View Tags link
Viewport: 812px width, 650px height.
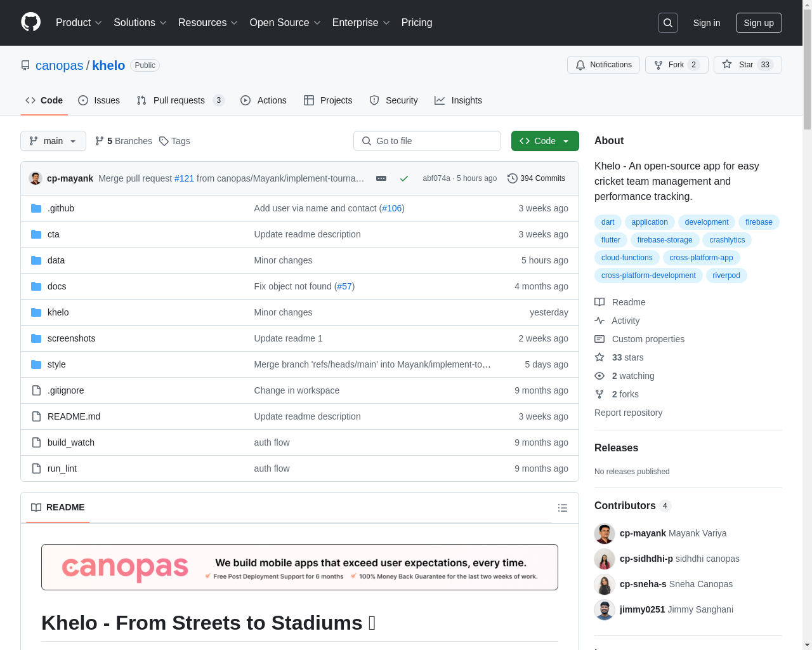174,141
